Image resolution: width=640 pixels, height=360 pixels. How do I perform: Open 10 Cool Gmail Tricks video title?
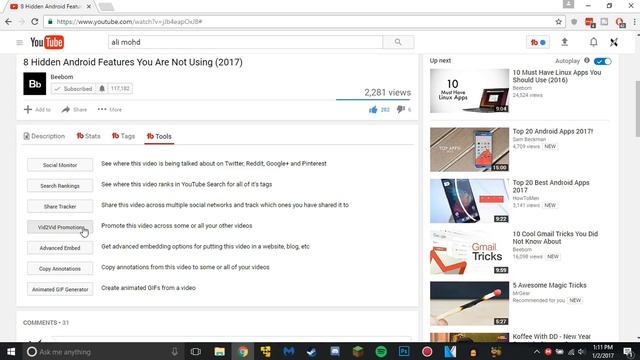pyautogui.click(x=555, y=238)
